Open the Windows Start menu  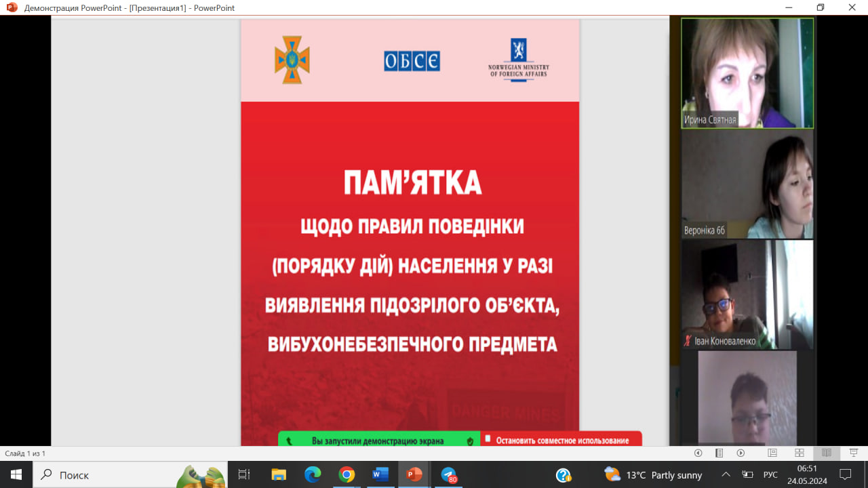tap(16, 475)
